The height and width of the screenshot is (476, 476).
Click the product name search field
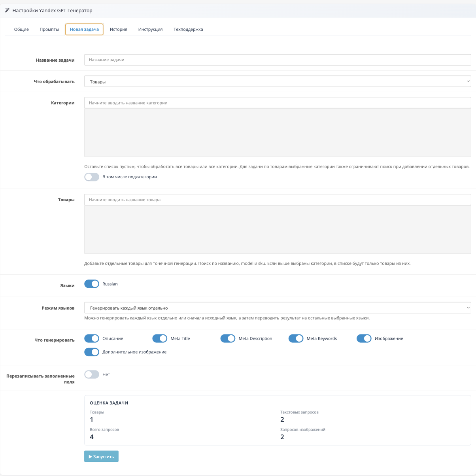[278, 200]
